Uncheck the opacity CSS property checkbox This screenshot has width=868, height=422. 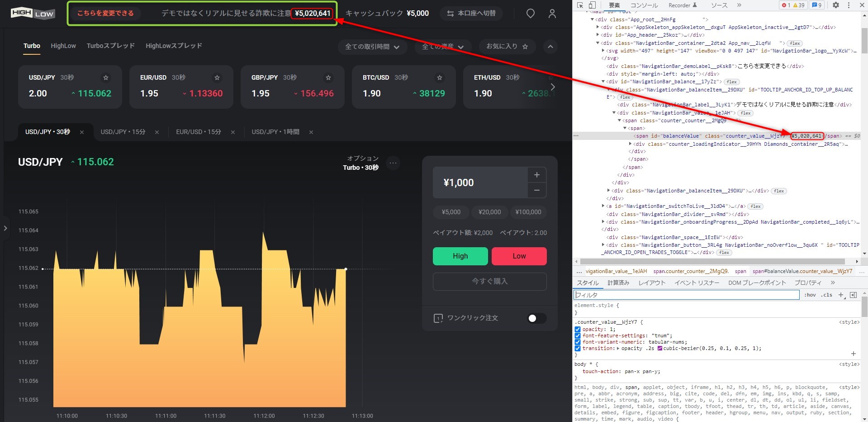[578, 330]
